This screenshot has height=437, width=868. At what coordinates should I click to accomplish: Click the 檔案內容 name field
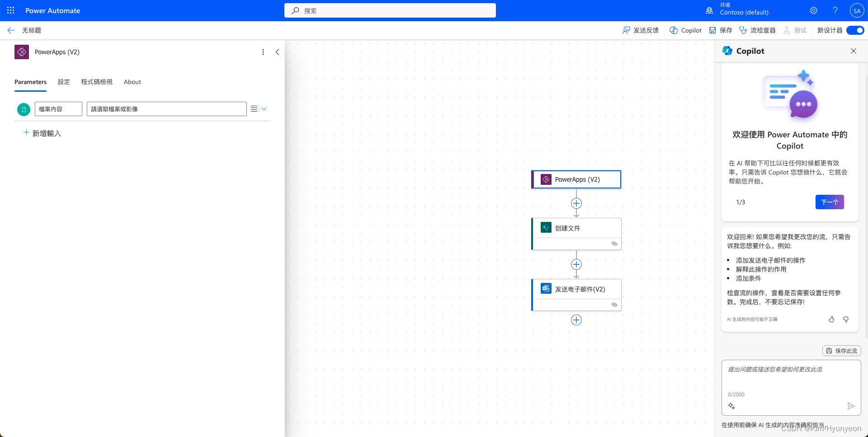coord(58,109)
